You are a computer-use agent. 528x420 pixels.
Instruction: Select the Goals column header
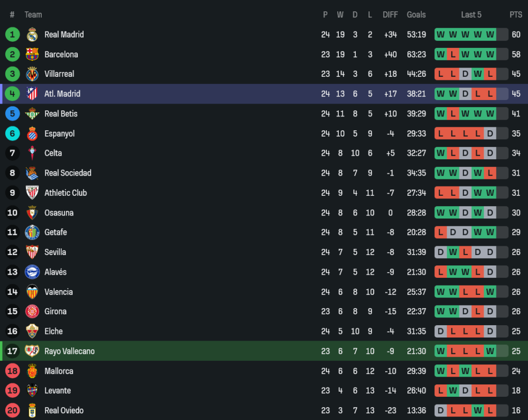416,14
